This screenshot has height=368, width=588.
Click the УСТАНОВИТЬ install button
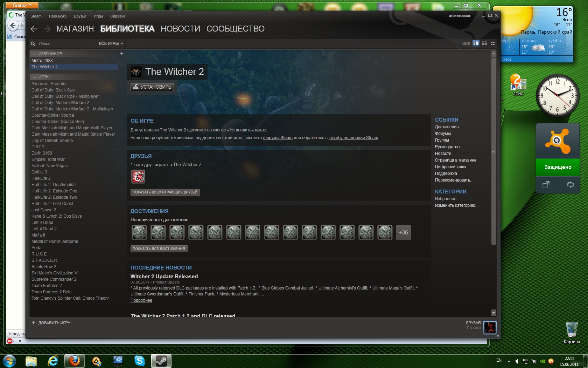click(152, 87)
